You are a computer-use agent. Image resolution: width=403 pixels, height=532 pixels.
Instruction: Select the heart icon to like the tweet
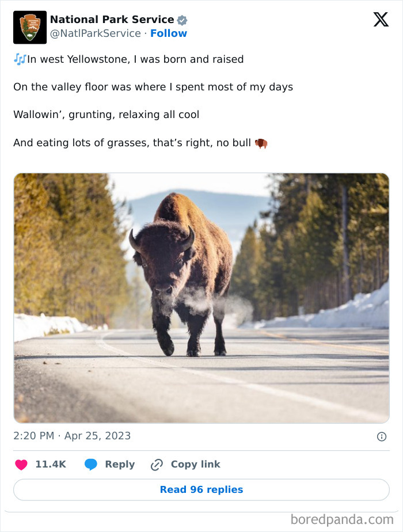[x=21, y=464]
